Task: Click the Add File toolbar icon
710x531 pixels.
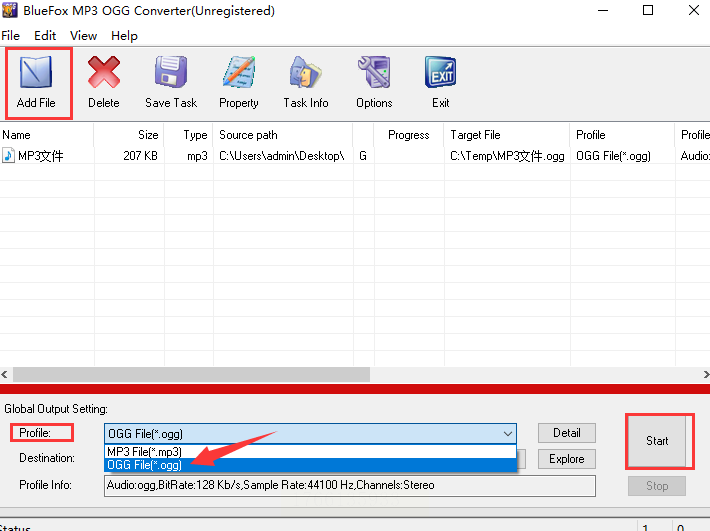Action: pyautogui.click(x=36, y=72)
